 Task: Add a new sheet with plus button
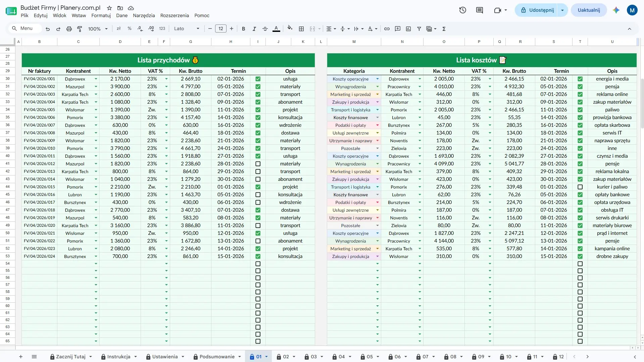21,357
